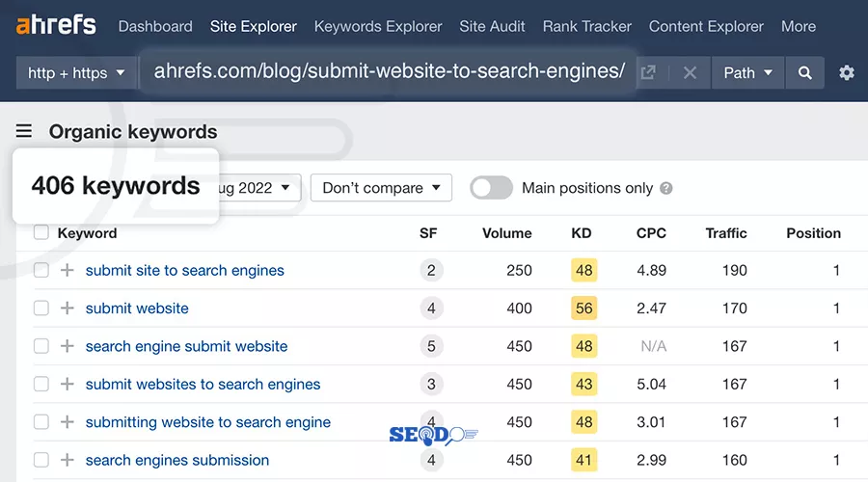Image resolution: width=868 pixels, height=482 pixels.
Task: Click KD badge 43 in submit websites row
Action: click(x=584, y=384)
